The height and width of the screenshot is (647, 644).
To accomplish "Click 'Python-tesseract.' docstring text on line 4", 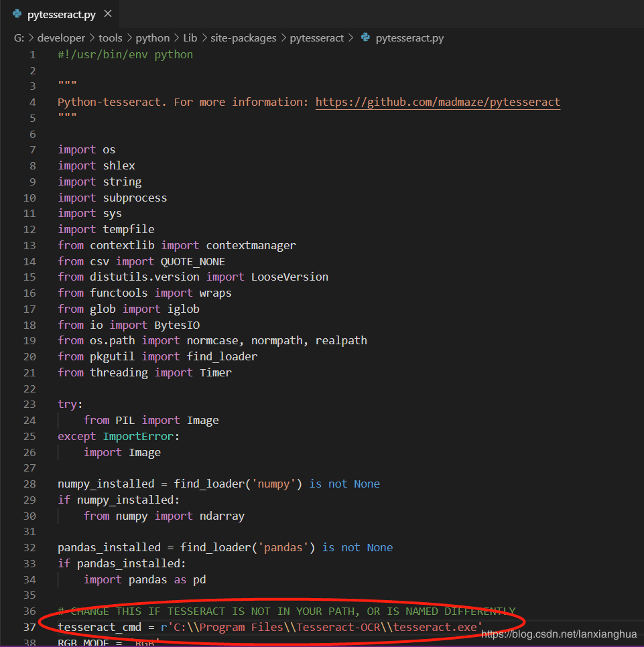I will 113,102.
